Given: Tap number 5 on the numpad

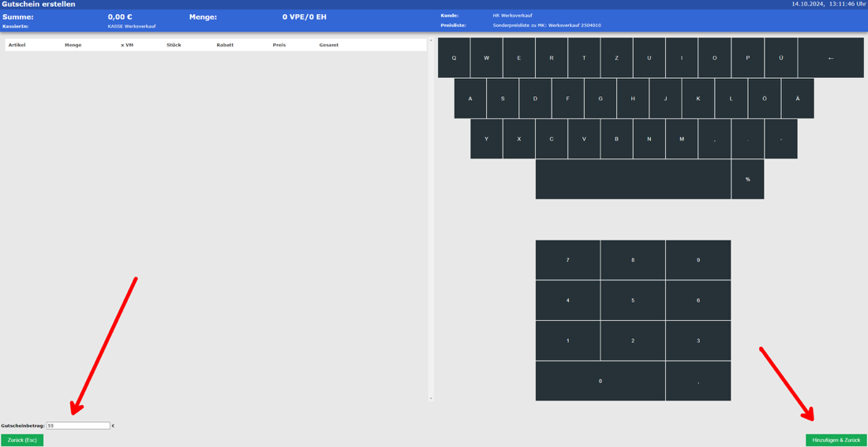Looking at the screenshot, I should 634,300.
